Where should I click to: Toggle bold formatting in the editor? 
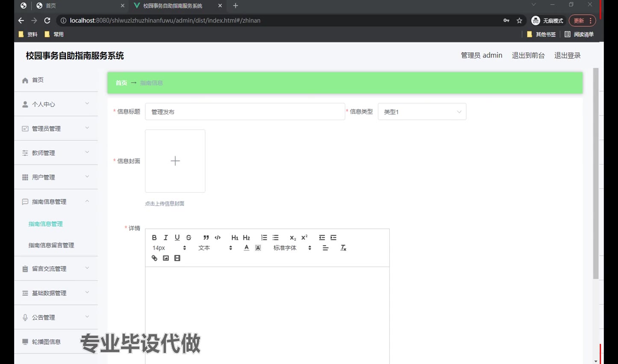(154, 238)
